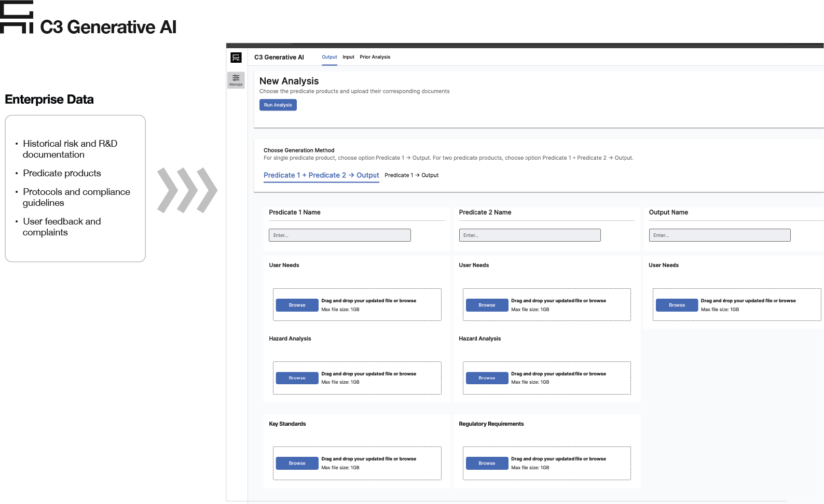Click the Choose Generation Method label
This screenshot has height=504, width=824.
[x=299, y=150]
